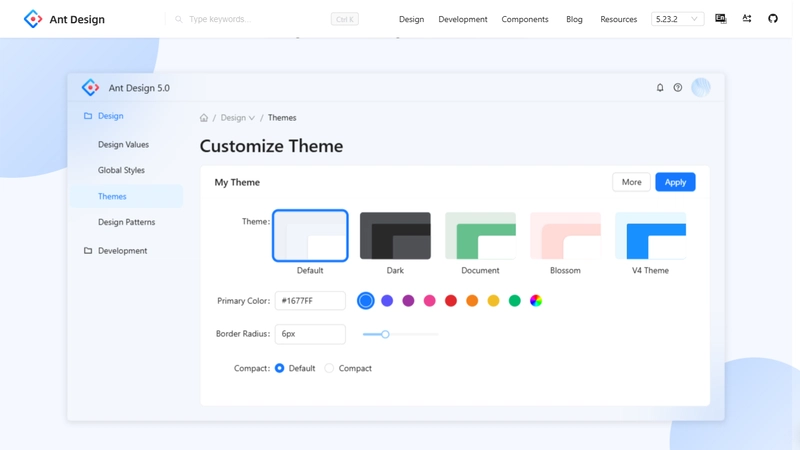Choose the Default theme thumbnail
The image size is (800, 450).
click(x=310, y=236)
